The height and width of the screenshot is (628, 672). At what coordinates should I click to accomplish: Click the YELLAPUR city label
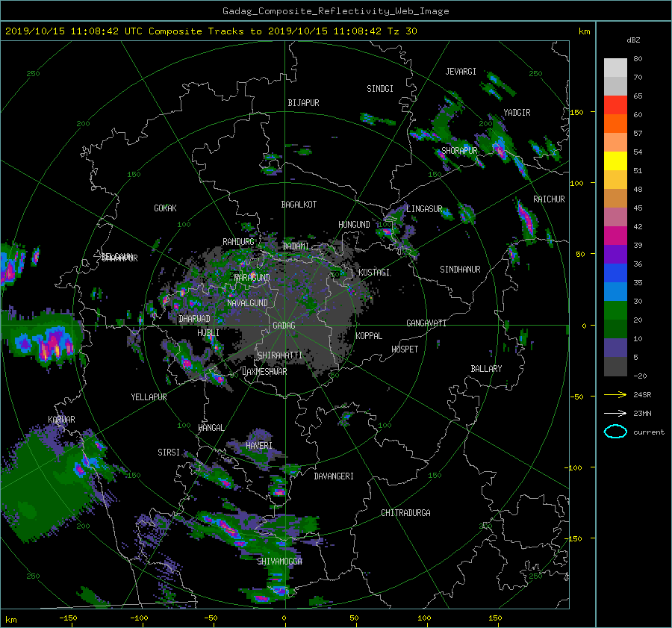point(149,397)
